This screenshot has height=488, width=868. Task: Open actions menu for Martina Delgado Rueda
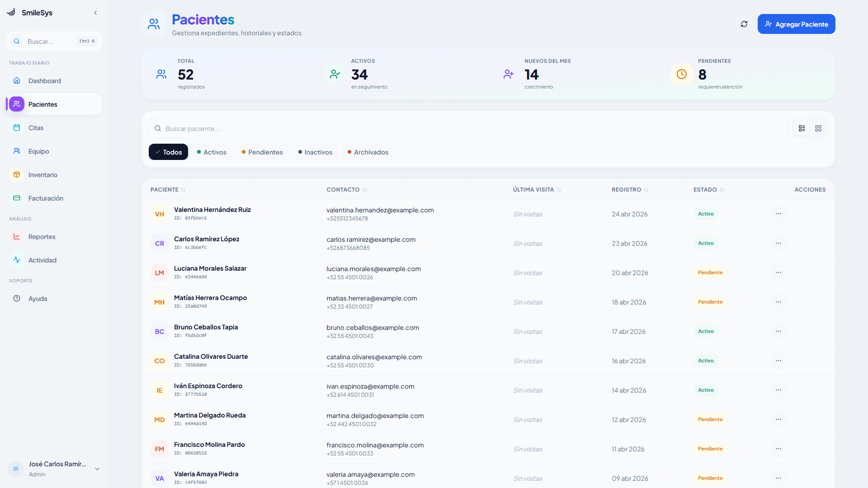pyautogui.click(x=778, y=419)
